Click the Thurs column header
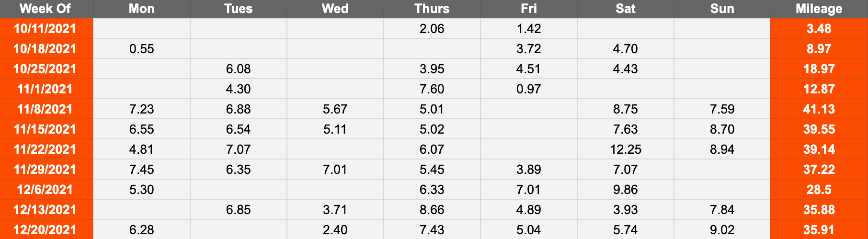The height and width of the screenshot is (239, 868). tap(432, 9)
